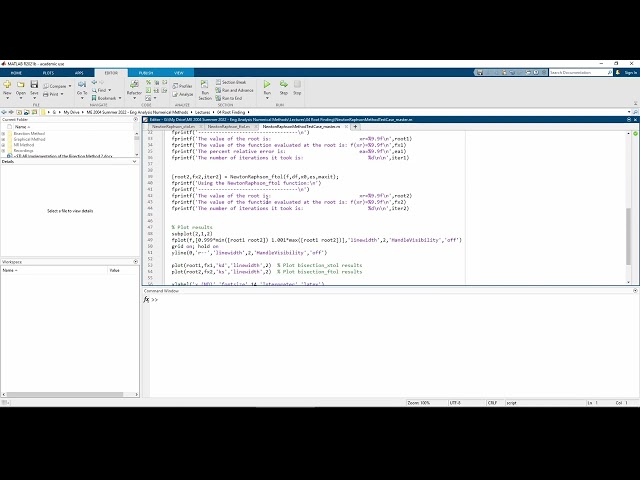Expand the Recordings folder
640x480 pixels.
(3, 151)
